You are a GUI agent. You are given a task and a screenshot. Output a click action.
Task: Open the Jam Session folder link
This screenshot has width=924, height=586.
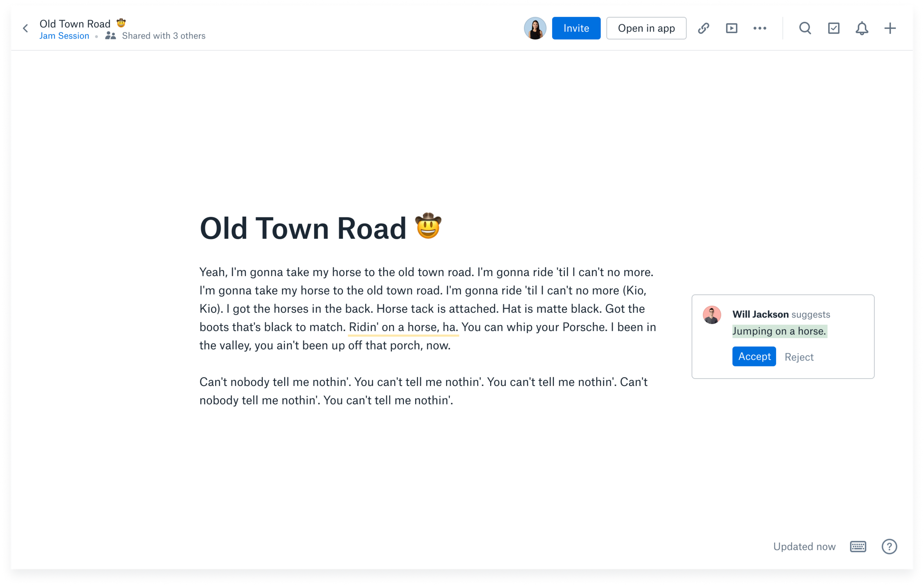[x=64, y=36]
